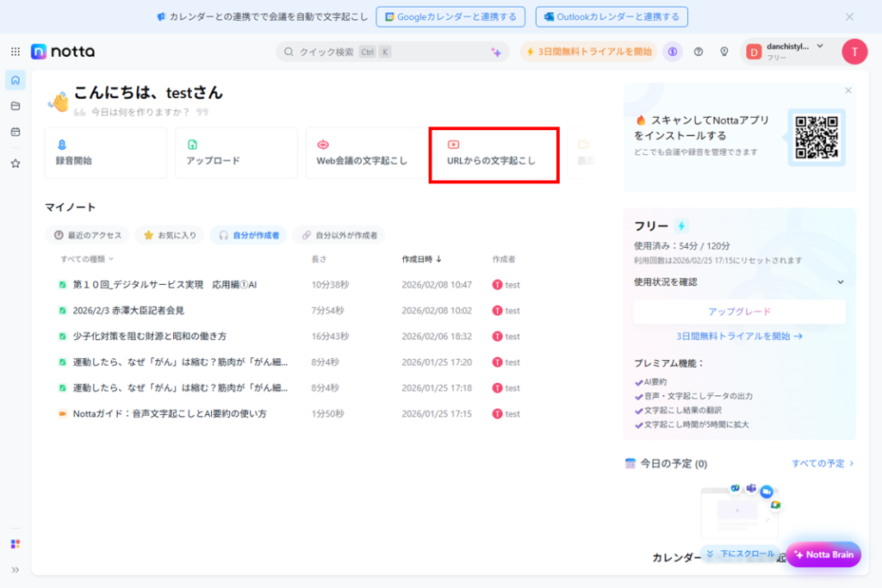The image size is (882, 588).
Task: Open the folder icon in sidebar
Action: pyautogui.click(x=16, y=106)
